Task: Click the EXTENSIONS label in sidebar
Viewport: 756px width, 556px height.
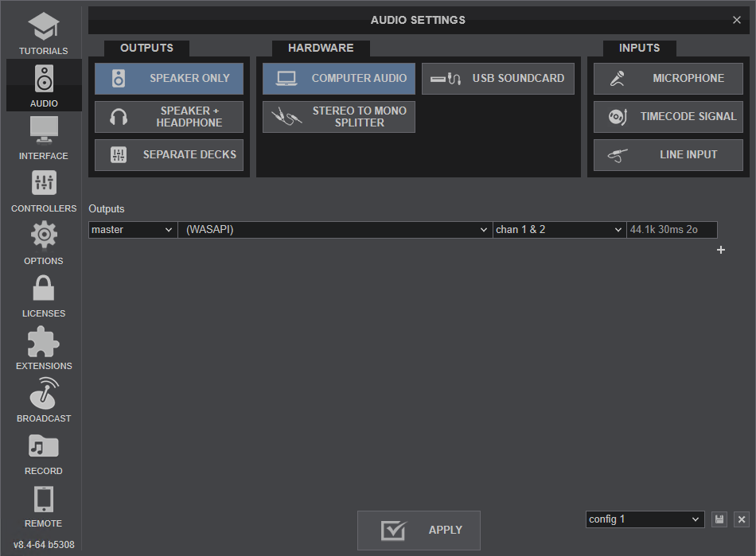Action: 44,366
